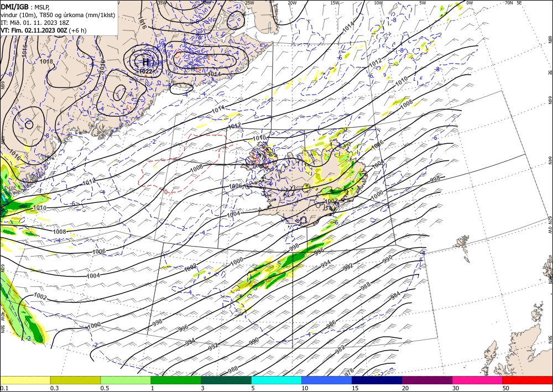Choose the purple 20–30 legend swatch
Image resolution: width=553 pixels, height=392 pixels.
[427, 380]
